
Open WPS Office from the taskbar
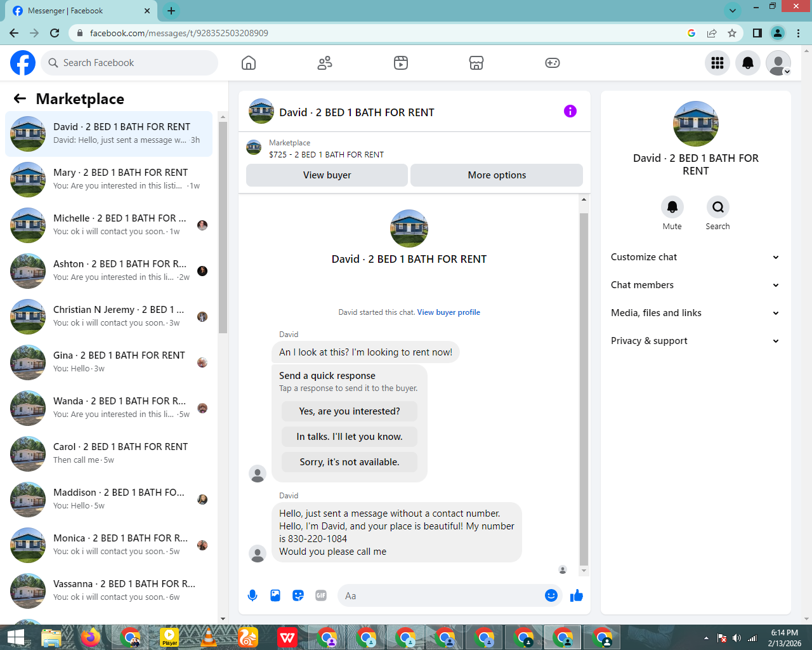287,637
